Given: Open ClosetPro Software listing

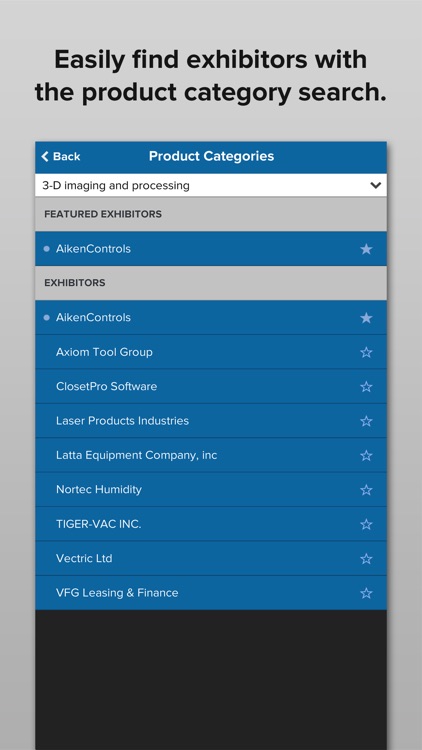Looking at the screenshot, I should 211,386.
